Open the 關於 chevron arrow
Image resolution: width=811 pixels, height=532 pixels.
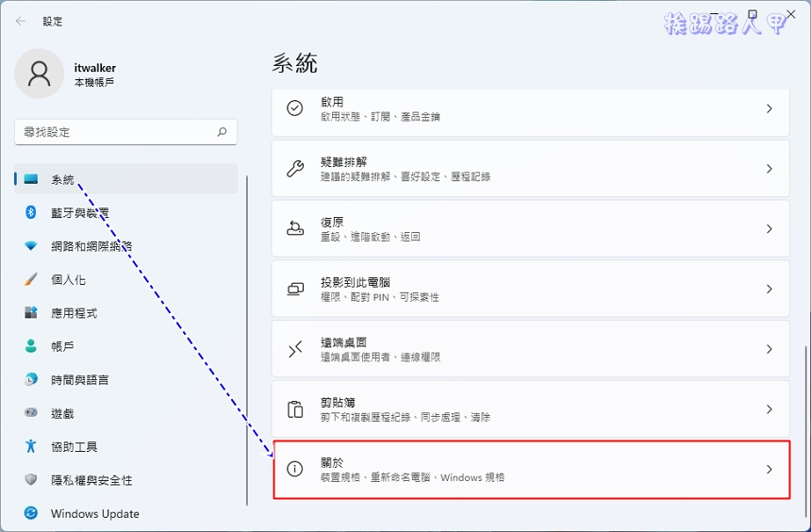(x=770, y=469)
